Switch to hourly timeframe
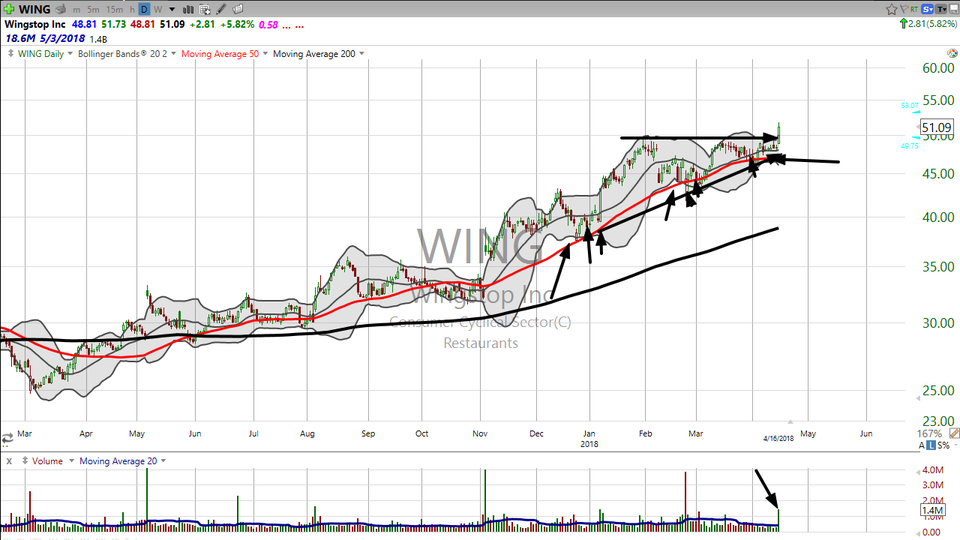The height and width of the screenshot is (540, 960). pos(132,10)
